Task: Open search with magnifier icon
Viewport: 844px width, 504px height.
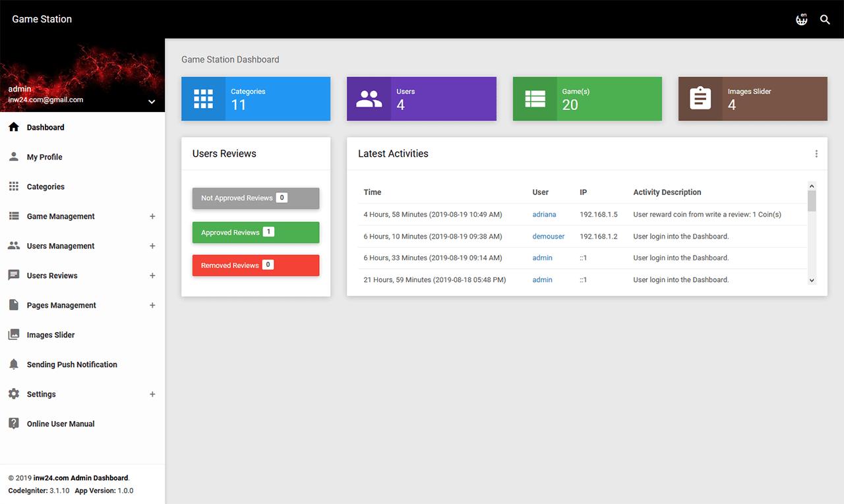Action: coord(825,20)
